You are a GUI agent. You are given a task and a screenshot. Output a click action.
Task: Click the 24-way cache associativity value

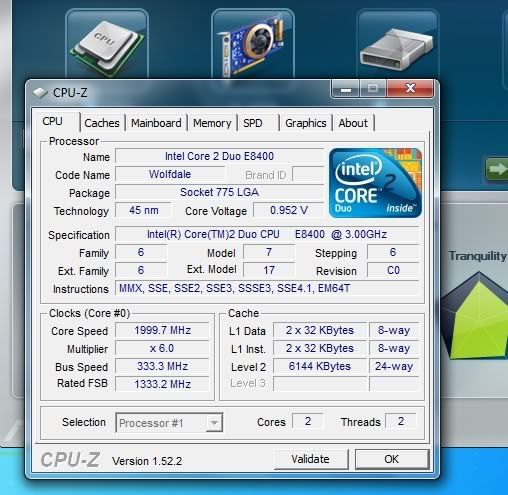[394, 366]
